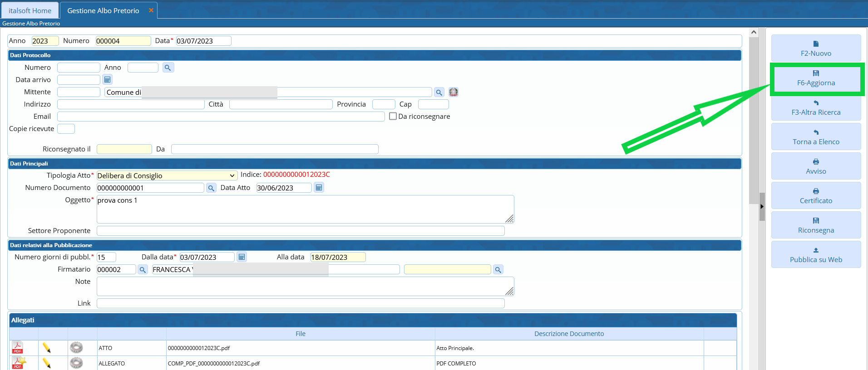
Task: Expand the Tipologia Atto dropdown
Action: 232,176
